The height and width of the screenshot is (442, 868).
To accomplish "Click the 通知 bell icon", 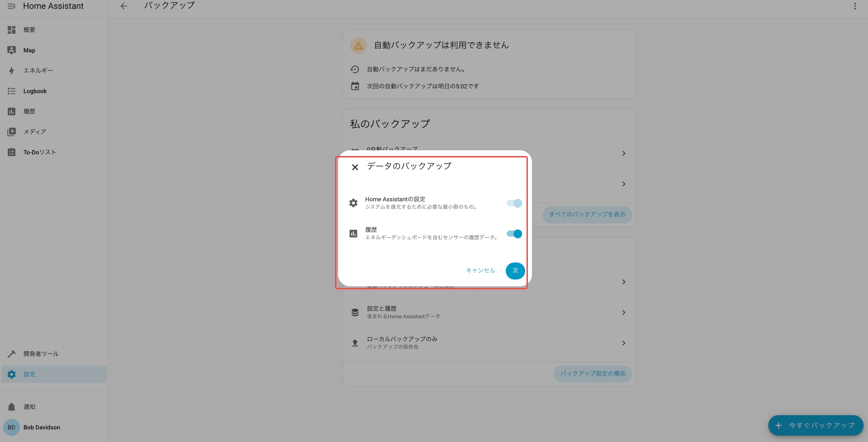I will [x=12, y=407].
